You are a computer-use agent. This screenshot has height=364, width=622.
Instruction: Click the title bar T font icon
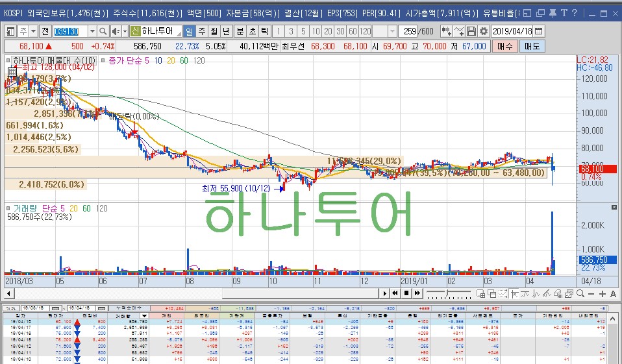[564, 13]
